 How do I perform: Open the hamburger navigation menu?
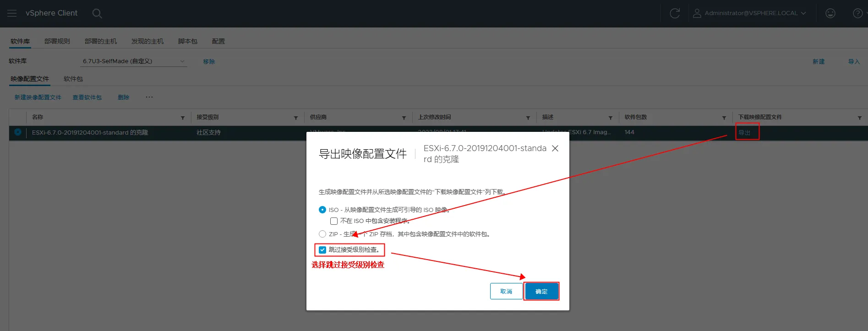tap(12, 13)
